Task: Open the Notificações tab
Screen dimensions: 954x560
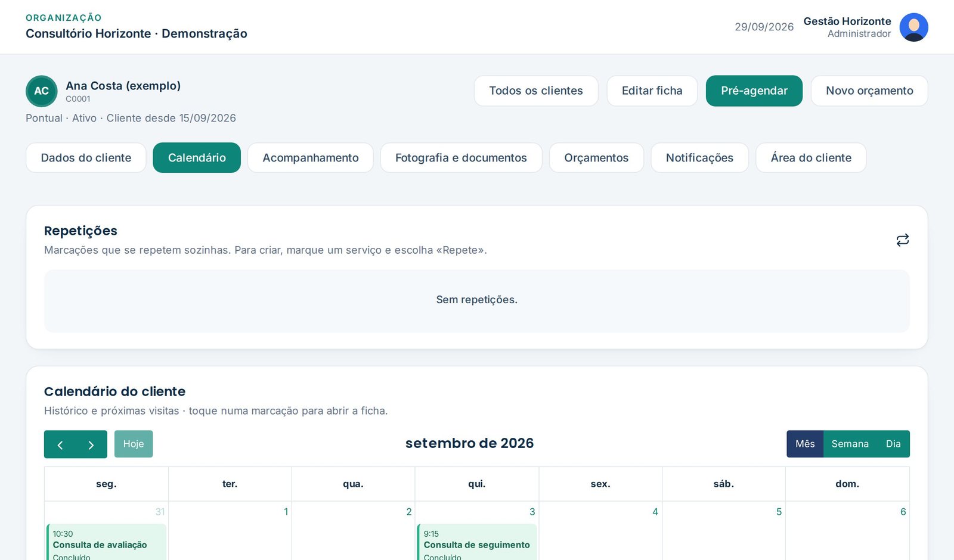Action: coord(699,158)
